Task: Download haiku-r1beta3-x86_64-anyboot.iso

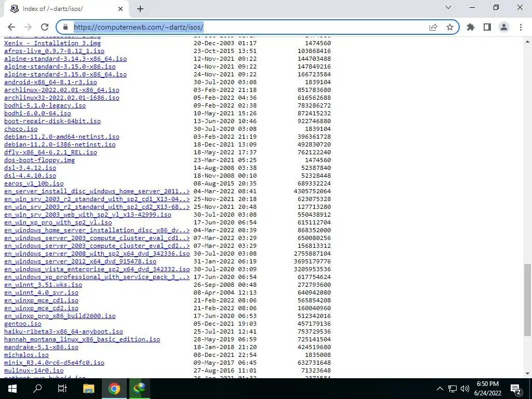Action: click(63, 332)
